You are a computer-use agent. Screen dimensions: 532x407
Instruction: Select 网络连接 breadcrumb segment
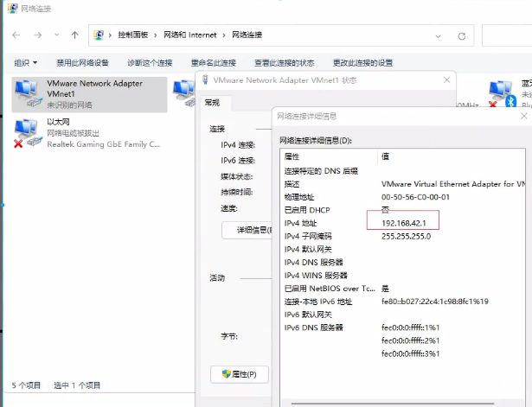point(247,35)
